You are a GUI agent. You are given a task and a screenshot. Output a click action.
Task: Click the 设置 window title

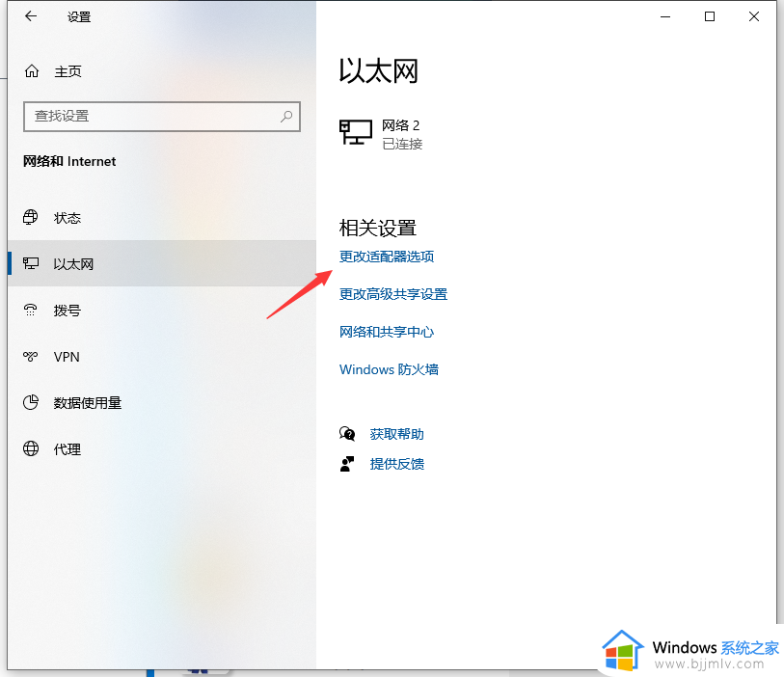point(79,17)
